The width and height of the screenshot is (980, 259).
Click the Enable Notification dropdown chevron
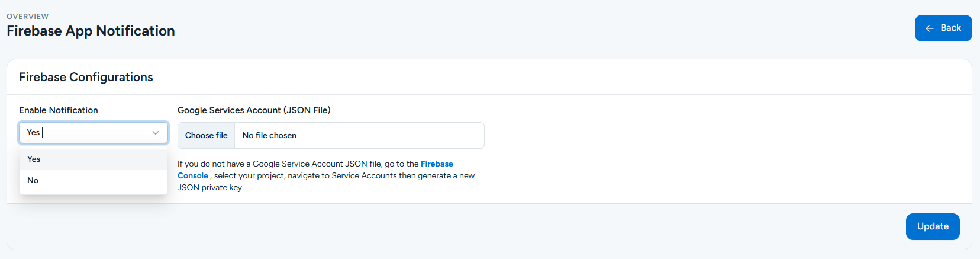coord(156,133)
